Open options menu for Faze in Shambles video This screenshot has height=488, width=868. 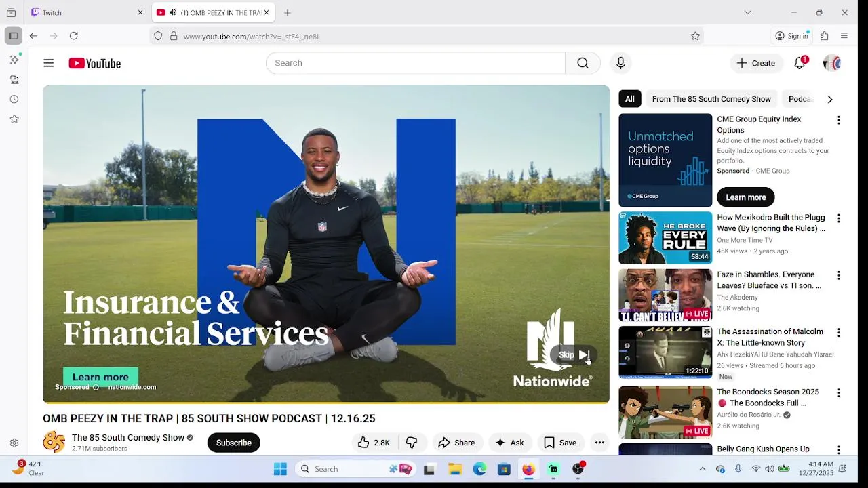(839, 275)
